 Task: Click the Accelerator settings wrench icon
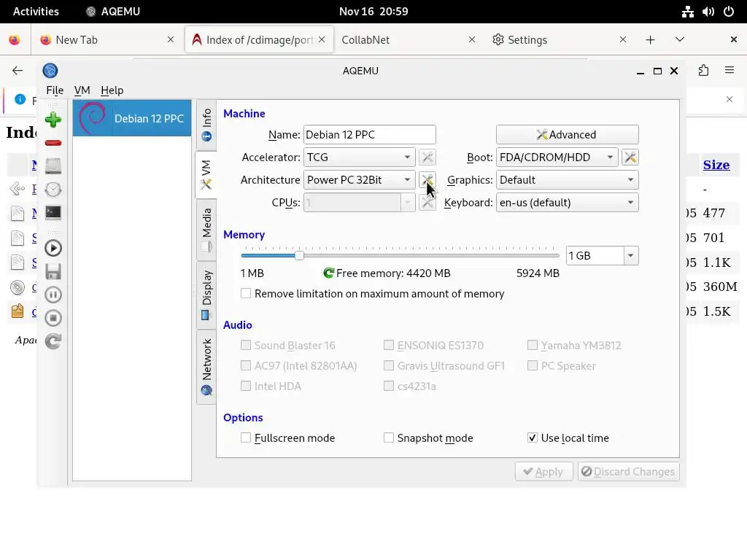427,157
